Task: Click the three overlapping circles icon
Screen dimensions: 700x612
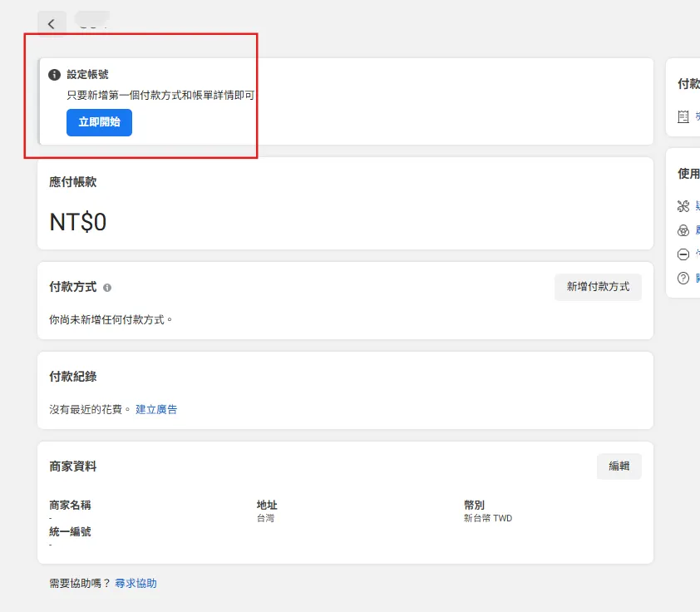Action: 683,230
